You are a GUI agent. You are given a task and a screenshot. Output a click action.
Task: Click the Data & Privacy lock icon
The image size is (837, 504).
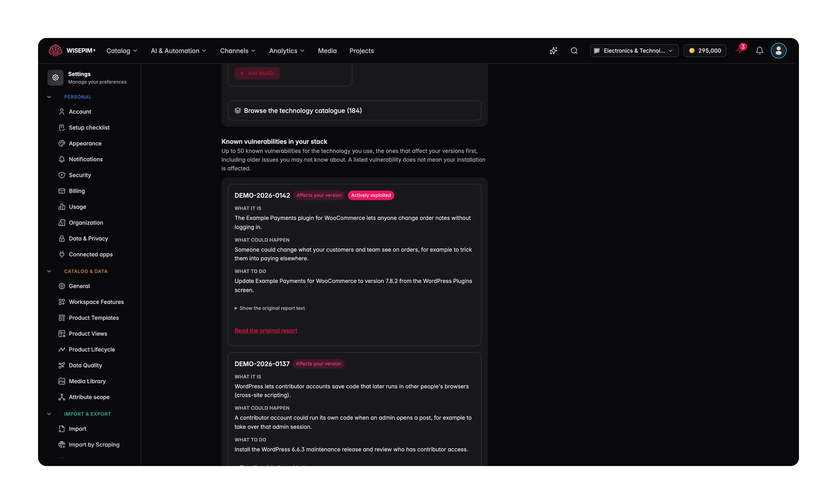coord(62,239)
